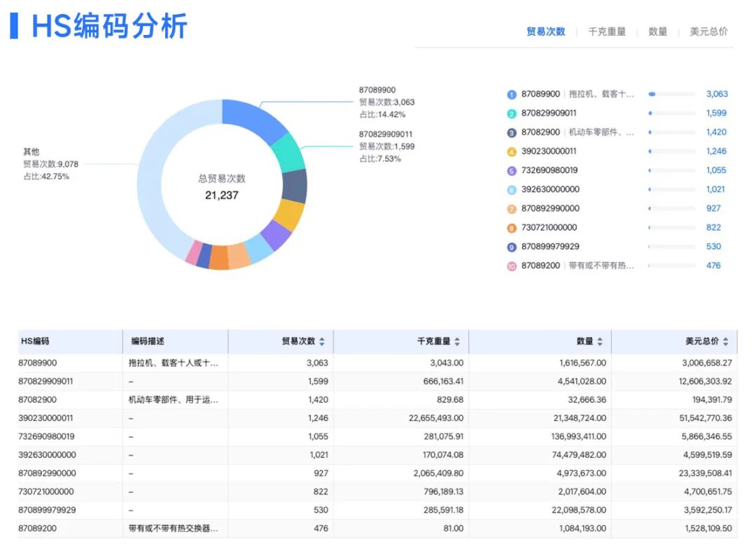756x547 pixels.
Task: Sort table by 数量 column arrows
Action: tap(600, 342)
